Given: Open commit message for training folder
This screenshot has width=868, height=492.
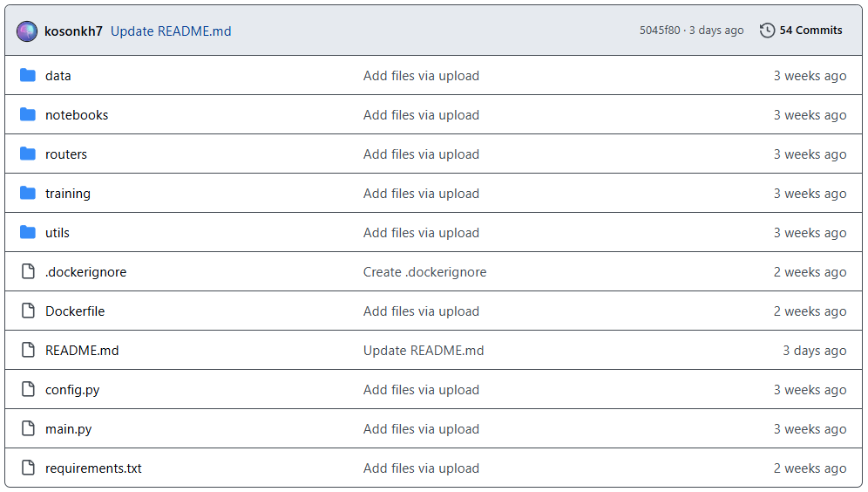Looking at the screenshot, I should (421, 194).
